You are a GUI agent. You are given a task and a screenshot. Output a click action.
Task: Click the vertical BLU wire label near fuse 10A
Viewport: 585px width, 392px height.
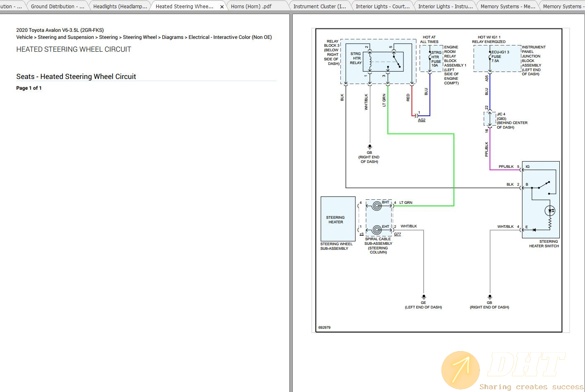click(x=426, y=92)
